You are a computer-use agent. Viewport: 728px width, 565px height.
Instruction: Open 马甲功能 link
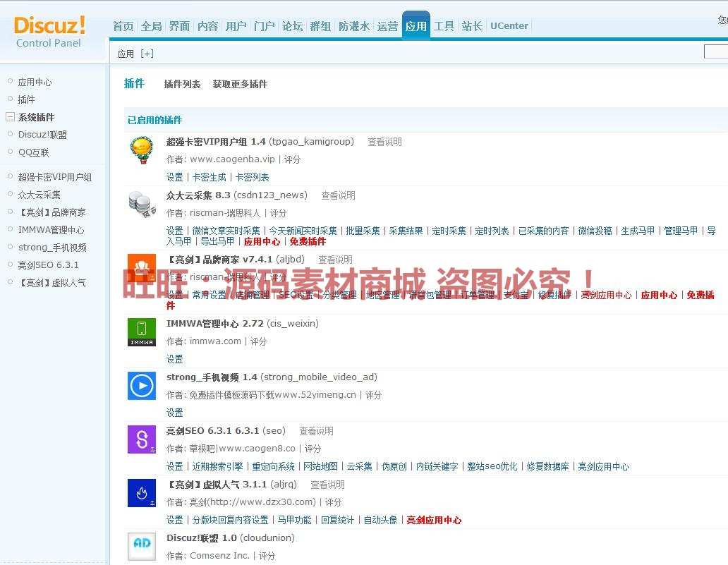pyautogui.click(x=294, y=520)
